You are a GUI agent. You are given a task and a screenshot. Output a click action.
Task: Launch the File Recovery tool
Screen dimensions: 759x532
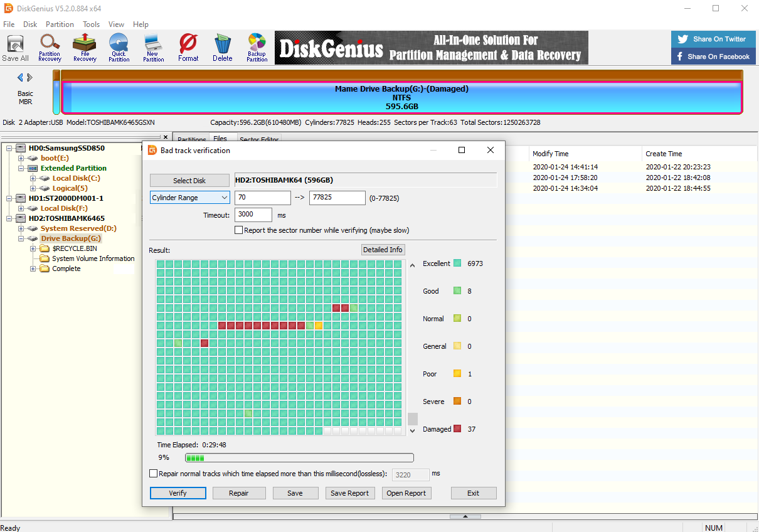point(85,48)
